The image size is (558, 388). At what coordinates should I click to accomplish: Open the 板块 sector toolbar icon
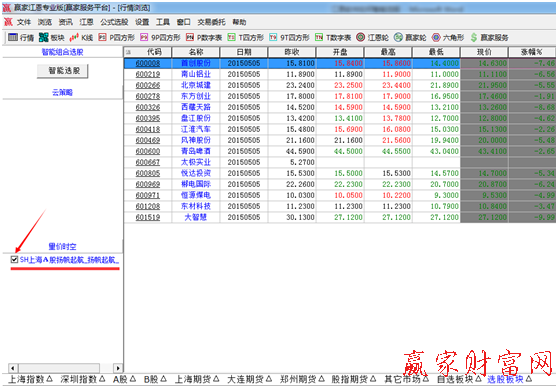click(43, 37)
